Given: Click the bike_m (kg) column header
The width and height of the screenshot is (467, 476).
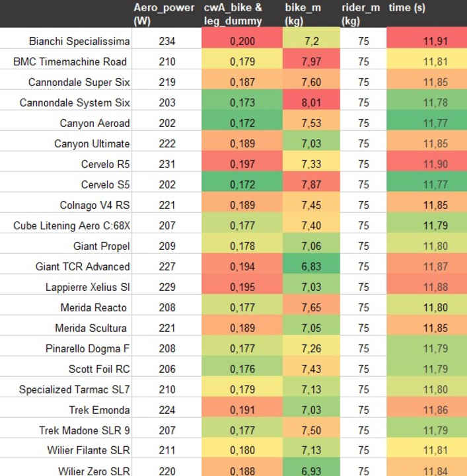Looking at the screenshot, I should tap(303, 14).
